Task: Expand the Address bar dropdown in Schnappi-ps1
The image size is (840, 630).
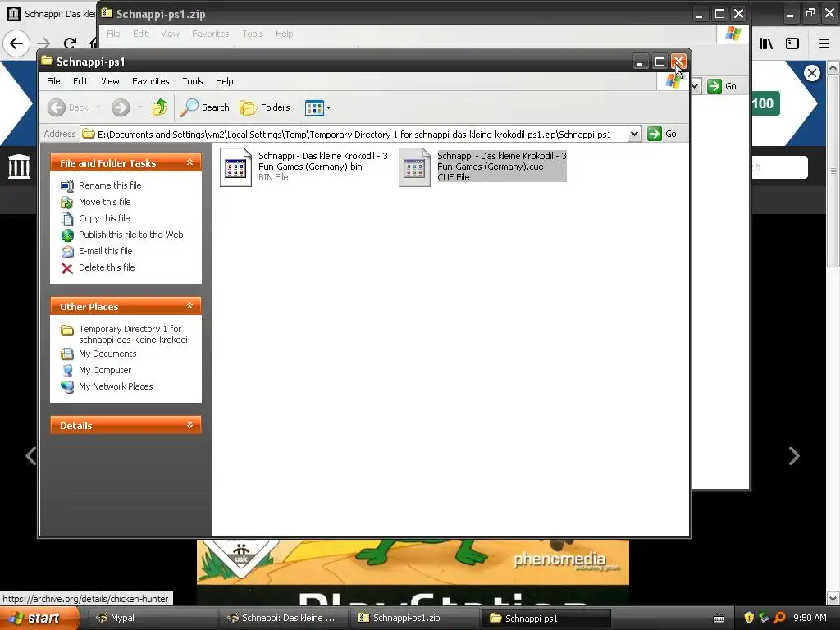Action: tap(634, 134)
